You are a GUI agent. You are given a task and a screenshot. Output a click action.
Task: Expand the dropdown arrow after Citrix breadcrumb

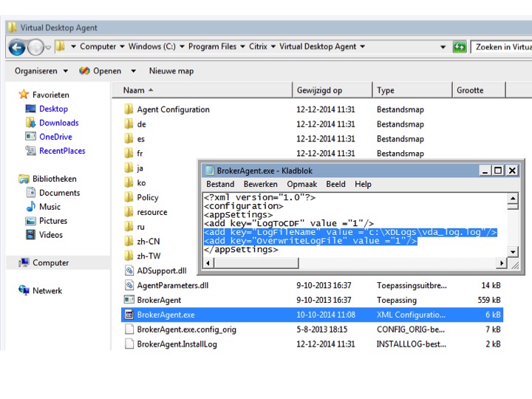tap(273, 47)
